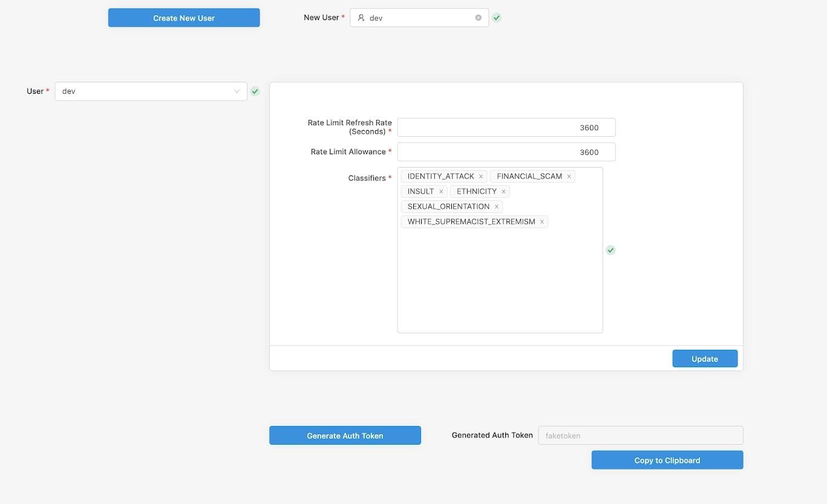Click green check next to User dropdown

tap(255, 91)
